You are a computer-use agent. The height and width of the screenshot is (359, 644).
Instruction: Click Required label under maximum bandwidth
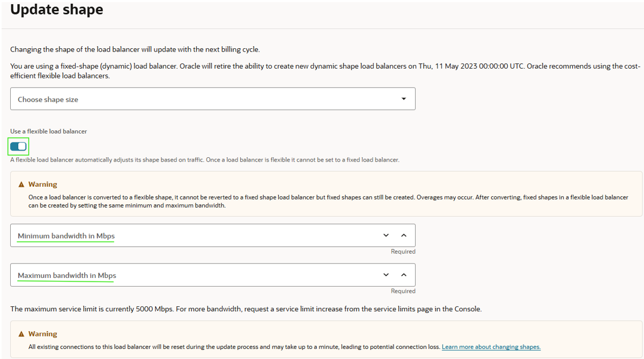(x=403, y=291)
